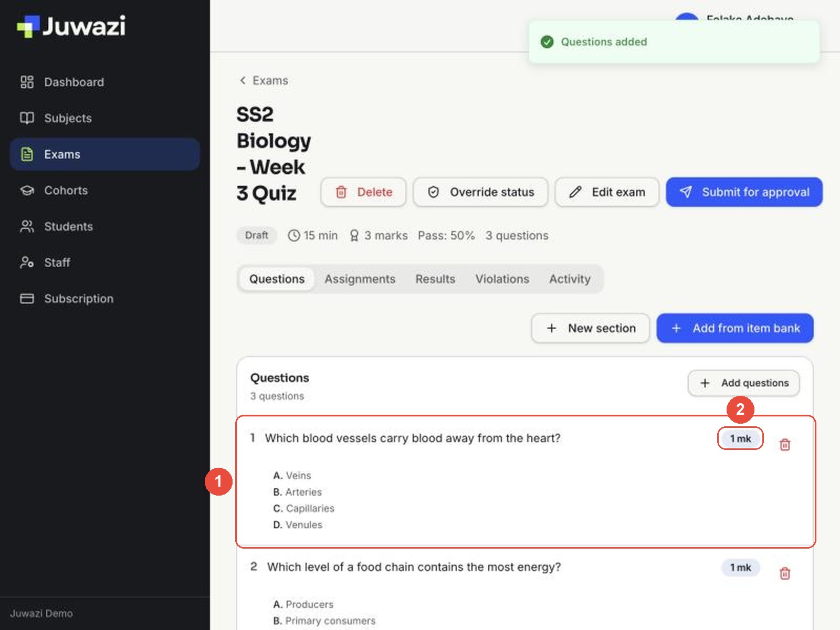840x630 pixels.
Task: Click the 1 mk badge on question 2
Action: point(740,568)
